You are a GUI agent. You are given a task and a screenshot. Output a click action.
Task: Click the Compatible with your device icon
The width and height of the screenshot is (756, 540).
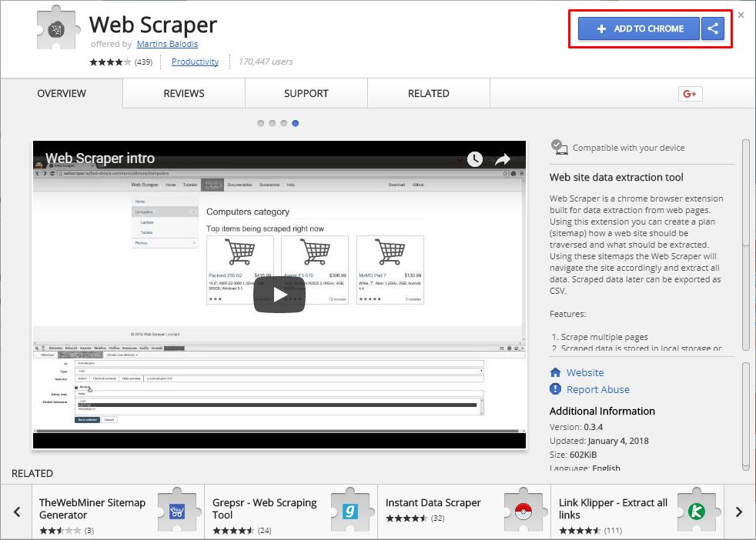pos(559,147)
